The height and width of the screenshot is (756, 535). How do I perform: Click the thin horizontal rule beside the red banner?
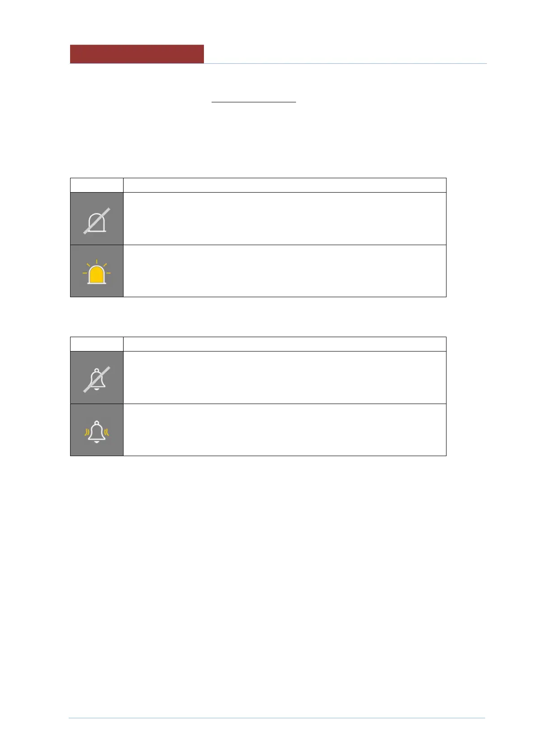(345, 63)
